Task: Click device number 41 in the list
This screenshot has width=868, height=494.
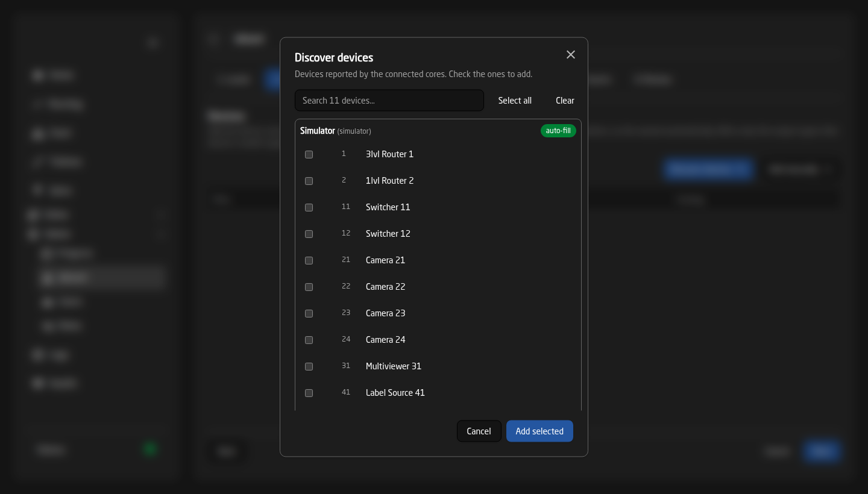Action: [x=346, y=392]
